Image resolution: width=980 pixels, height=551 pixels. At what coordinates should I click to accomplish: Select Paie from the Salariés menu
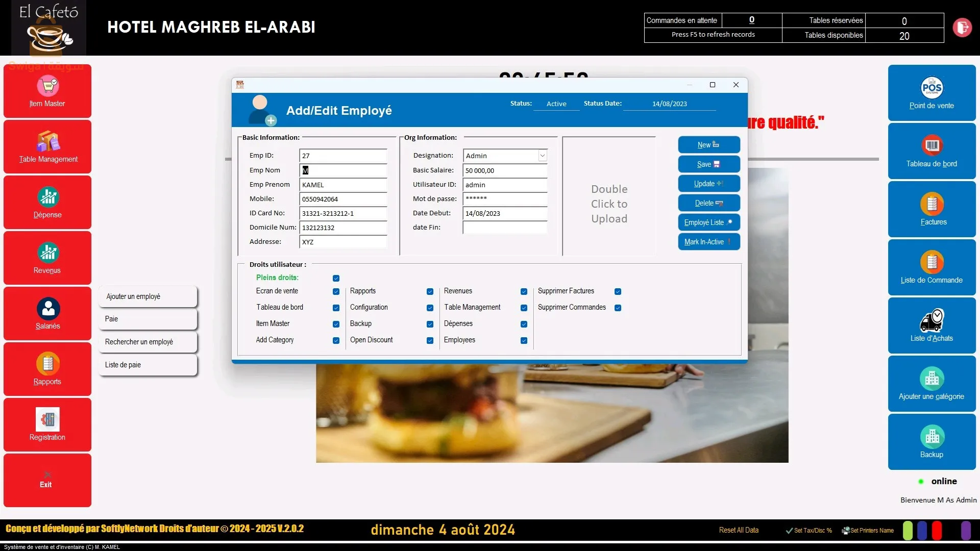[x=148, y=319]
